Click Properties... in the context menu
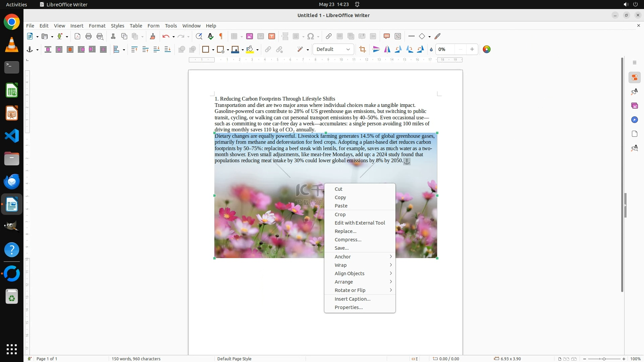644x362 pixels. (348, 307)
